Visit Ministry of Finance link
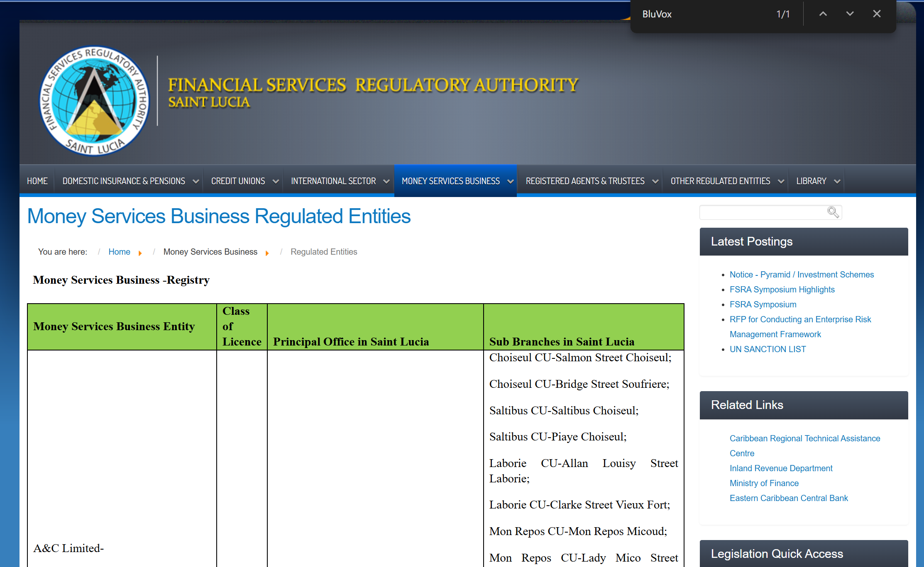Image resolution: width=924 pixels, height=567 pixels. 764,483
